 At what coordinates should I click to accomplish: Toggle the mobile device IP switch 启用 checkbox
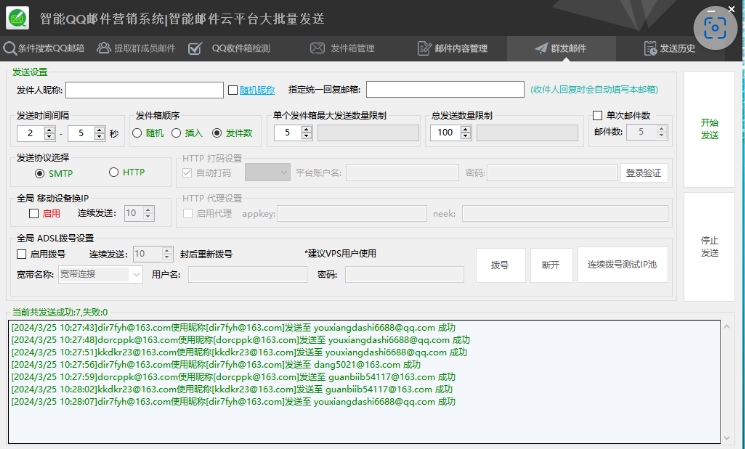[x=34, y=213]
